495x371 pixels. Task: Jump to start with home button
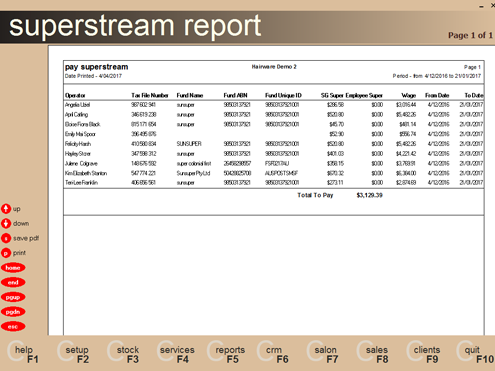click(x=13, y=268)
